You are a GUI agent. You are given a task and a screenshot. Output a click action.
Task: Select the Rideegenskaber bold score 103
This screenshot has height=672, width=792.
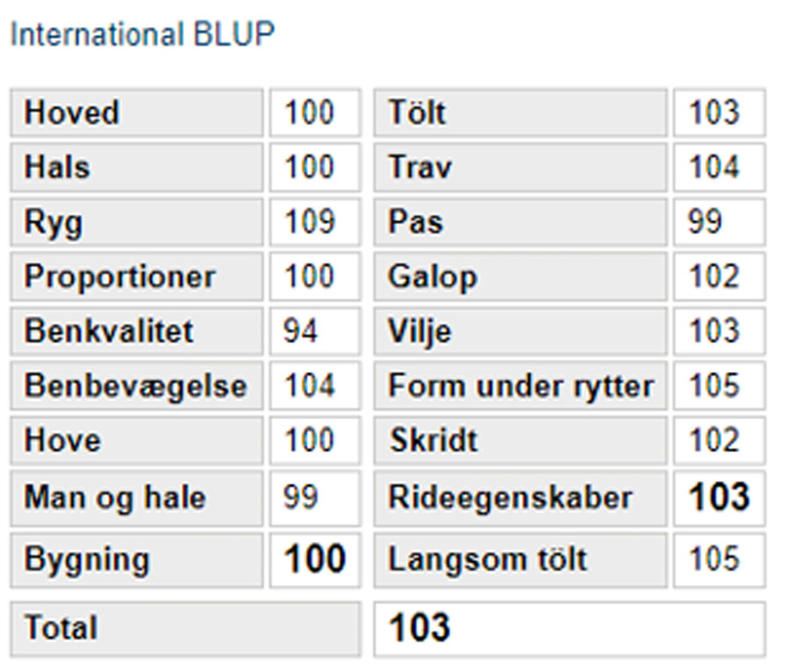coord(720,499)
